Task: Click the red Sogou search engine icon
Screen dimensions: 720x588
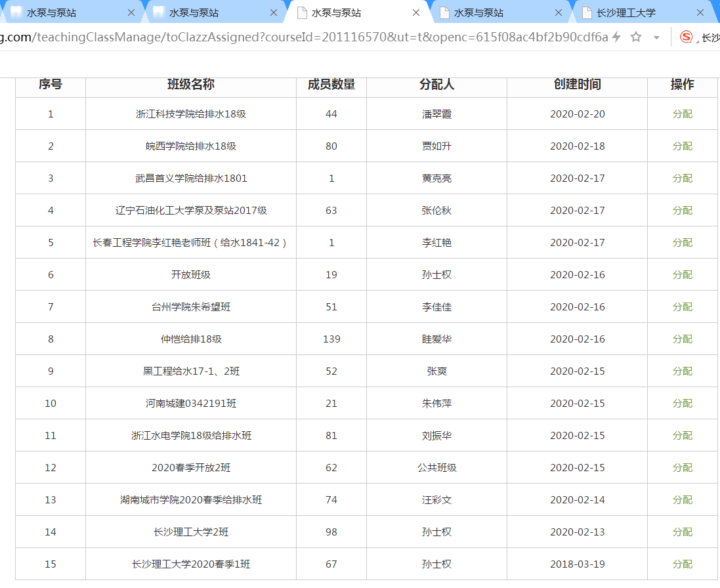Action: [687, 37]
